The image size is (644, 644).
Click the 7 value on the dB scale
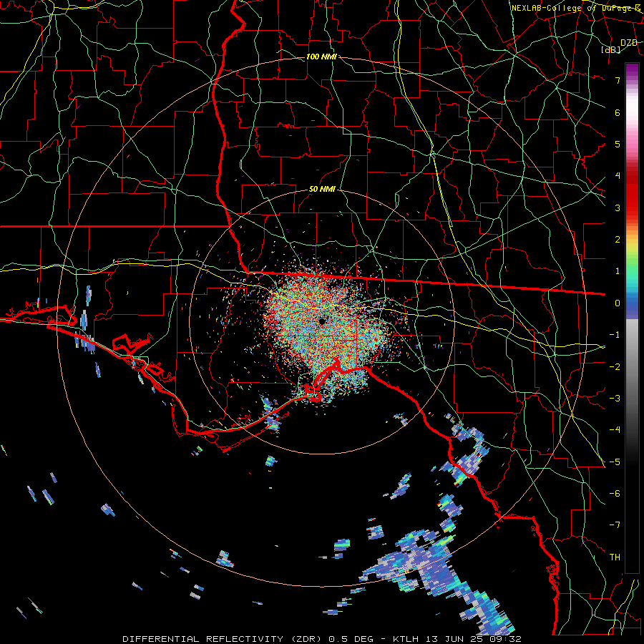[x=618, y=80]
